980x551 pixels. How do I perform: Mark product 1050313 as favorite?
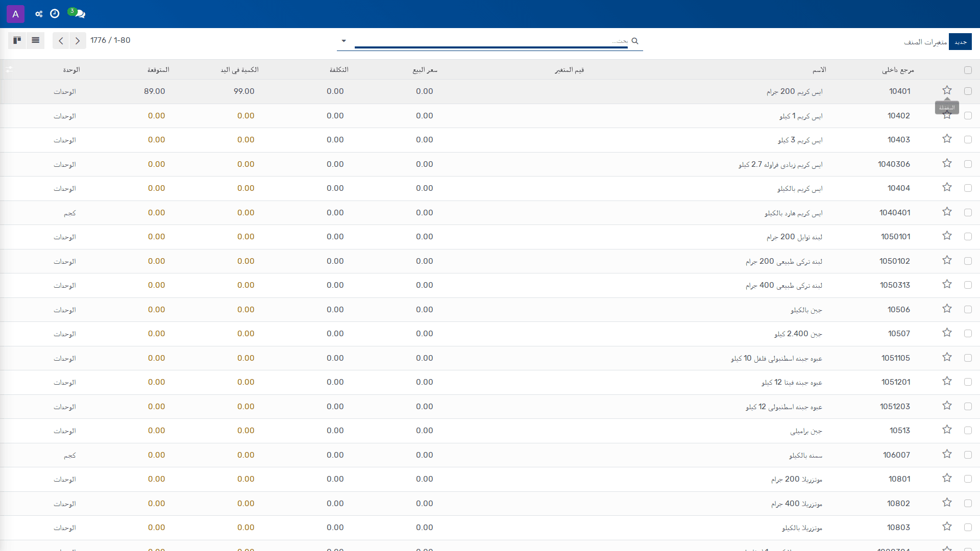[947, 284]
